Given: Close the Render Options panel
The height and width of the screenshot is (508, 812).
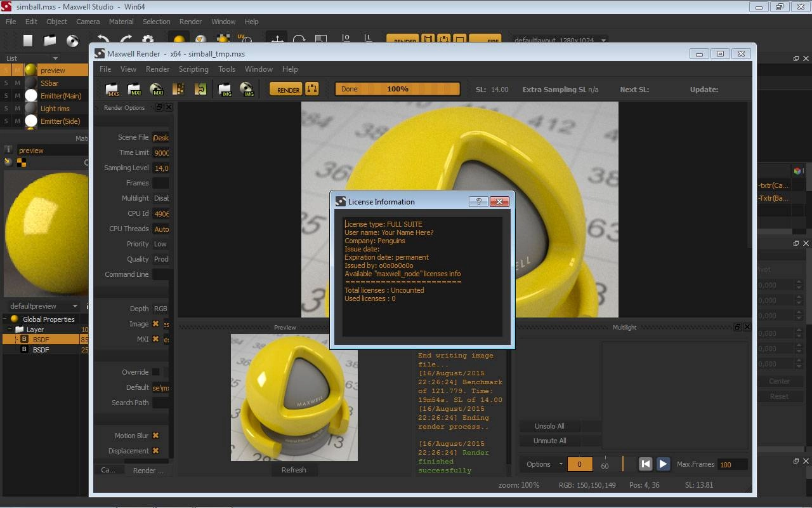Looking at the screenshot, I should point(169,107).
